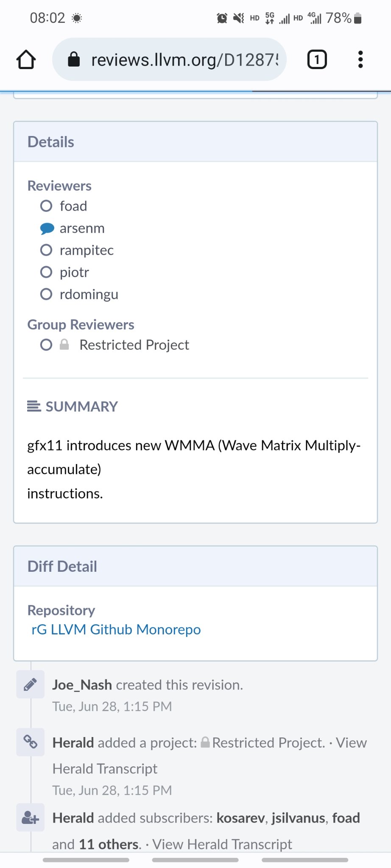
Task: Tap the padlock site security icon
Action: 74,59
